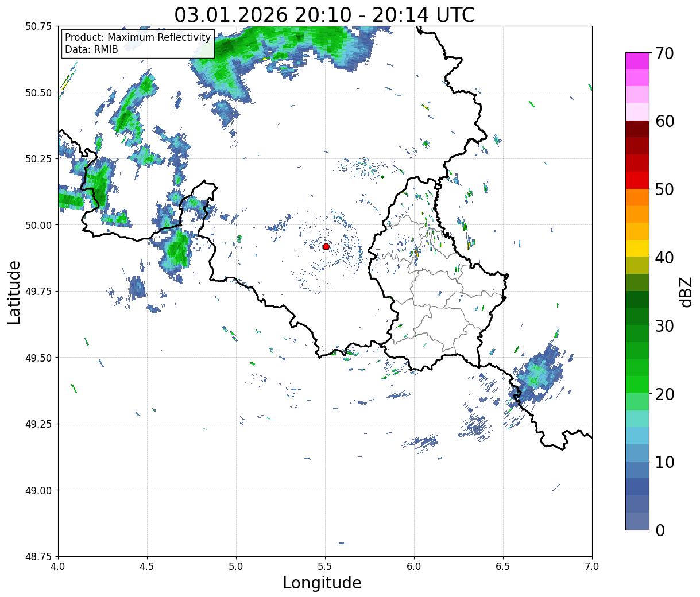Click the latitude tick label 48.75

38,556
